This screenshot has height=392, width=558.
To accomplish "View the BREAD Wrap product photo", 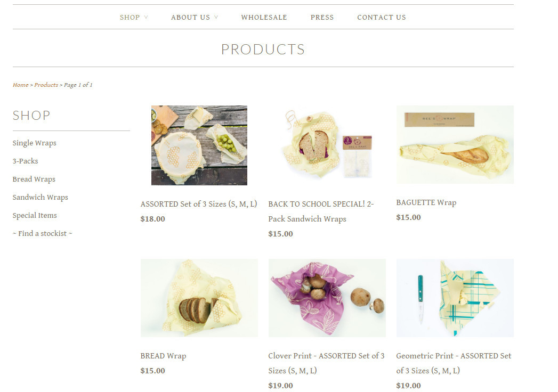I will 199,298.
